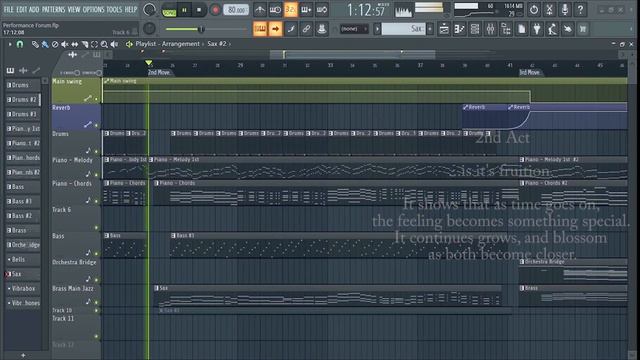Toggle auto-scrolling arrow button
This screenshot has height=360, width=640.
(276, 29)
